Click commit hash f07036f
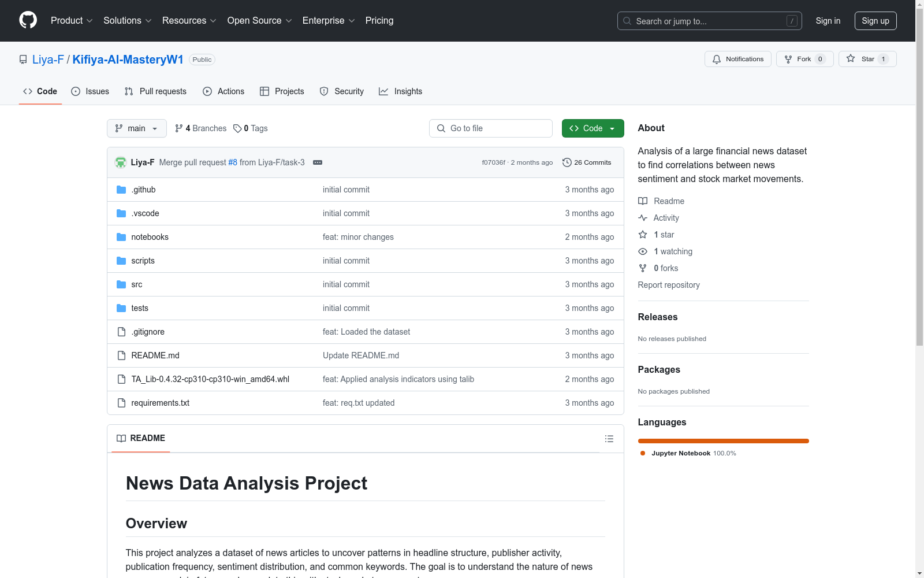The width and height of the screenshot is (924, 578). coord(493,162)
